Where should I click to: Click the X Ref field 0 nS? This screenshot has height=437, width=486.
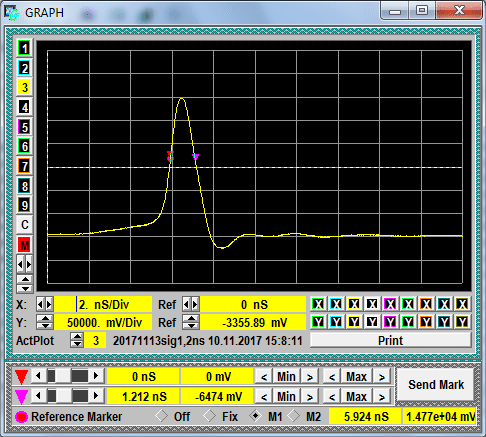pos(253,304)
